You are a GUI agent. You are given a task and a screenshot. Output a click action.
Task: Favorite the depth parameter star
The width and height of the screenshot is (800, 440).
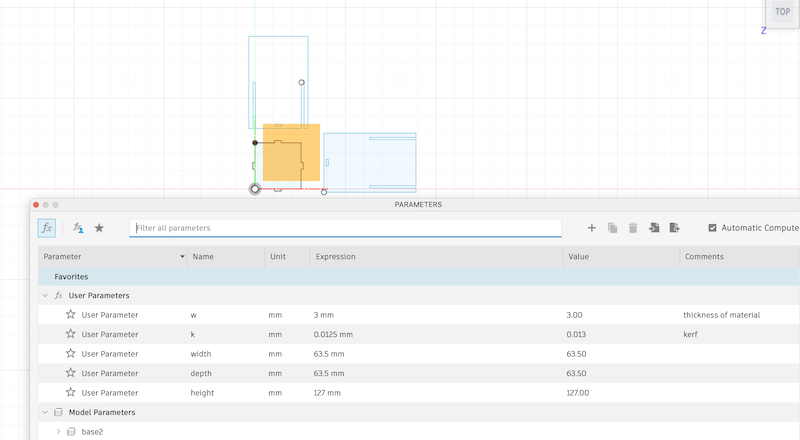coord(70,373)
